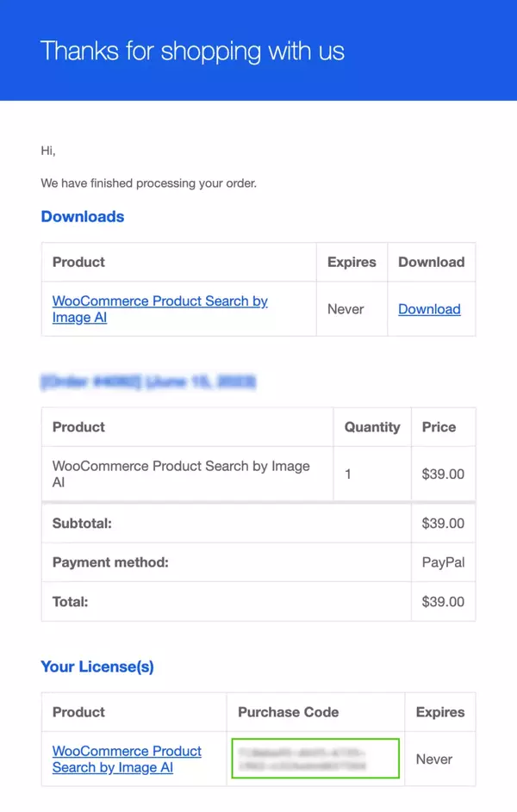Click the Purchase Code column header
Screen dimensions: 517x812
point(288,712)
